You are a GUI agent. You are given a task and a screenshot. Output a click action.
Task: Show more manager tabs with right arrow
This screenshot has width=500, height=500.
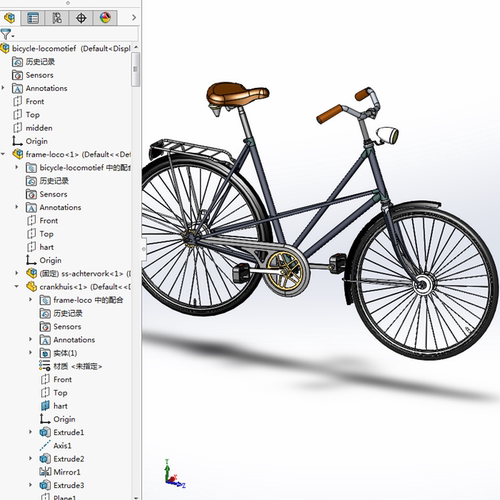pyautogui.click(x=134, y=17)
